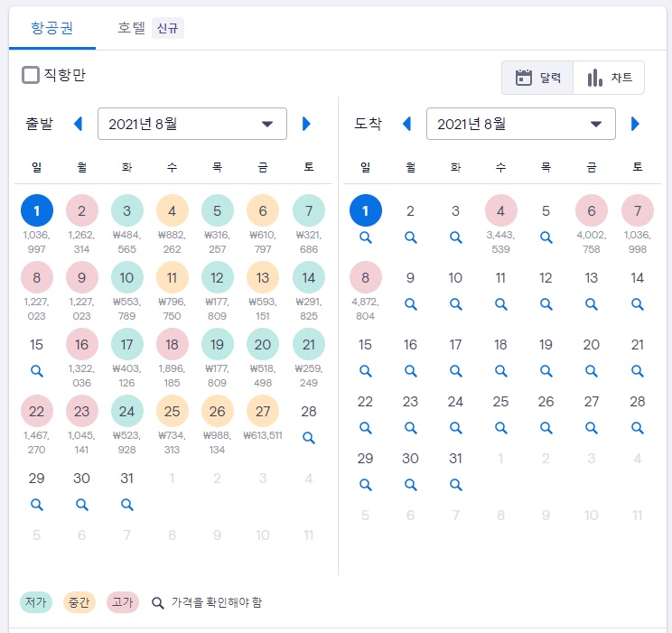Select departure date 27 priced ₩613,511
Viewport: 672px width, 633px height.
coord(263,411)
